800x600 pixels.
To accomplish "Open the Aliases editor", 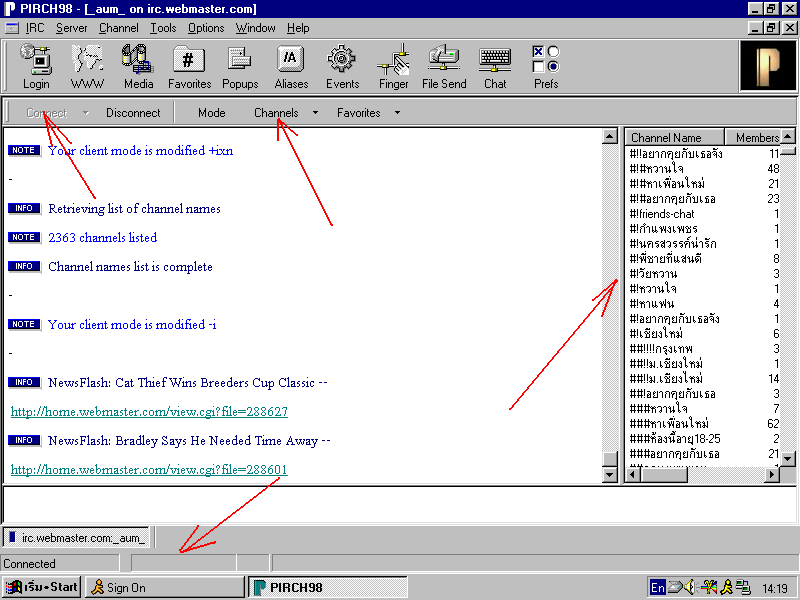I will [291, 66].
